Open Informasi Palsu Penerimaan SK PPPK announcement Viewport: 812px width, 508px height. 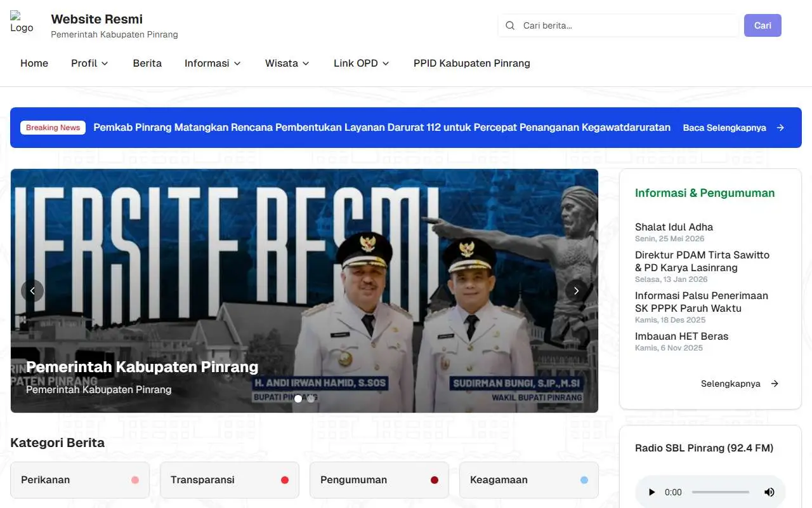[702, 302]
